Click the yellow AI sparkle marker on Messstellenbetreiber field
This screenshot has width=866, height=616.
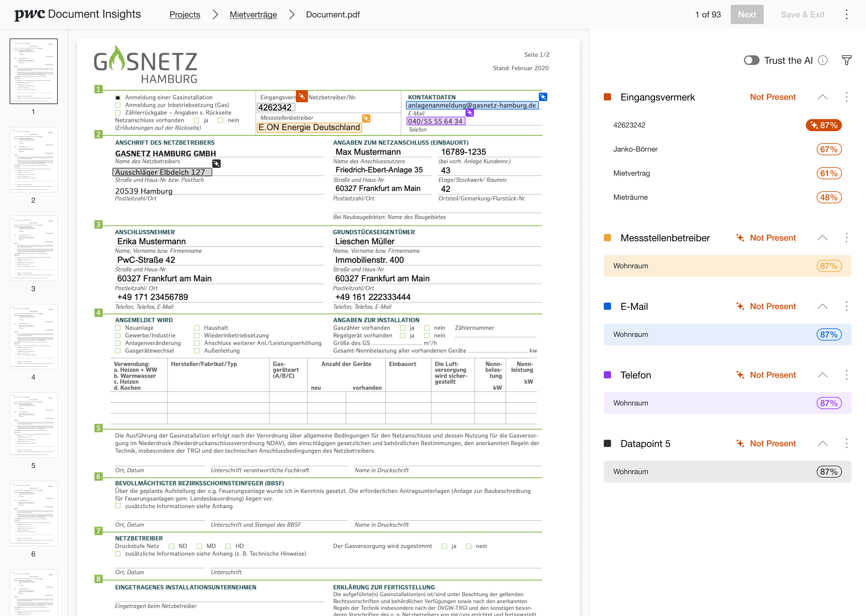coord(366,118)
